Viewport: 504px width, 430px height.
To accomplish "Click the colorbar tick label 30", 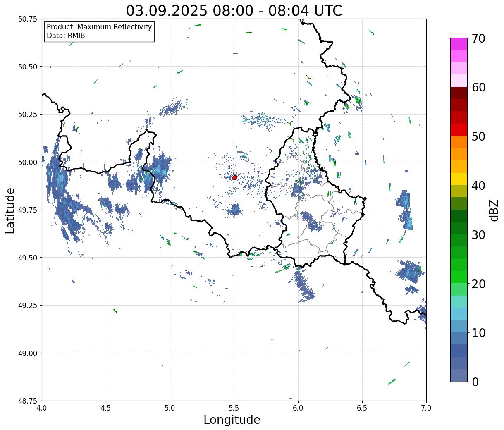I will [x=478, y=234].
